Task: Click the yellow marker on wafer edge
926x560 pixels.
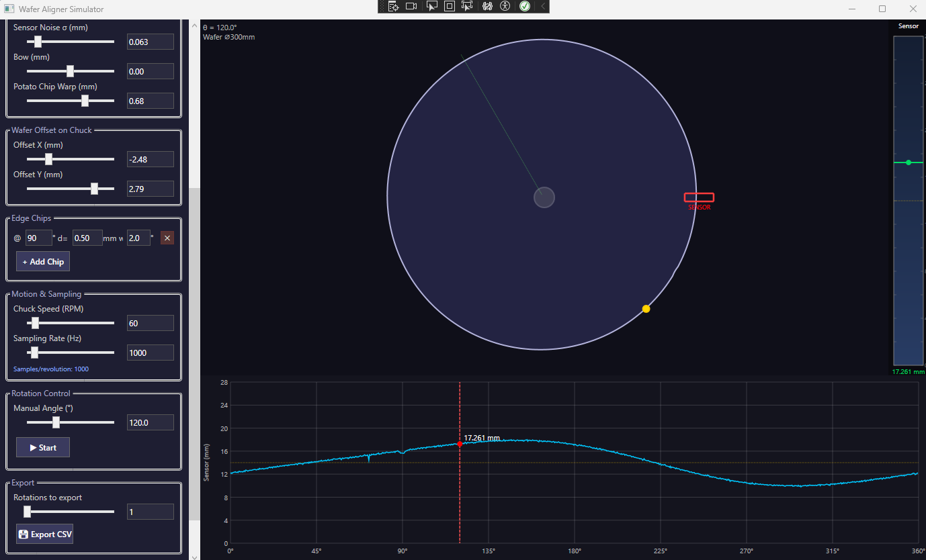Action: point(646,309)
